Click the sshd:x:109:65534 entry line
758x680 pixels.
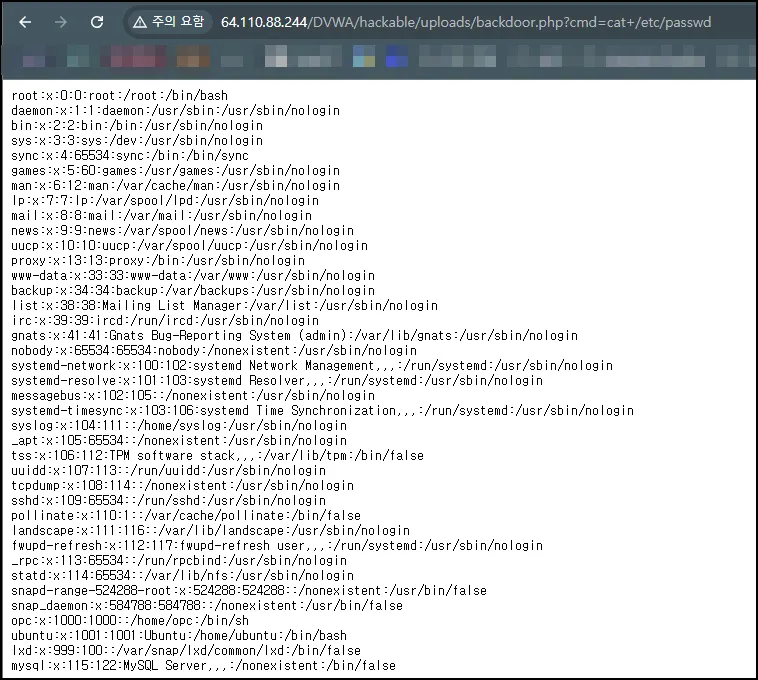[x=168, y=500]
